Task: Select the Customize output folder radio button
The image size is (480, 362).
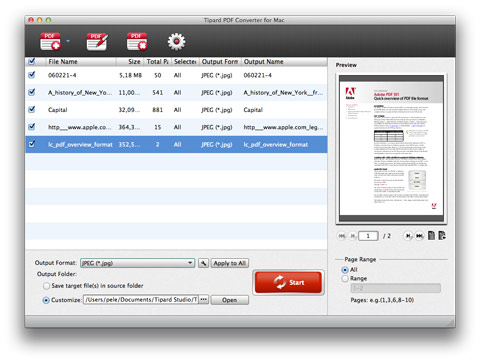Action: pos(46,300)
